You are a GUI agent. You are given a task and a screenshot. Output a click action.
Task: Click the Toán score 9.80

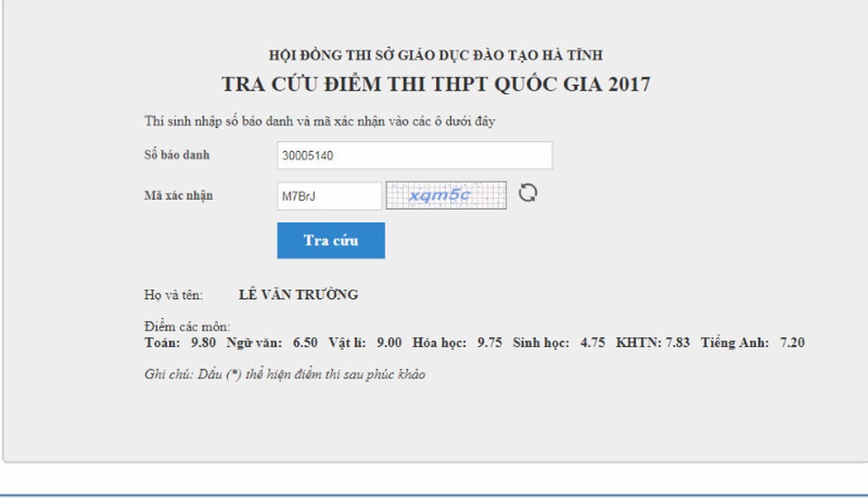pyautogui.click(x=203, y=343)
